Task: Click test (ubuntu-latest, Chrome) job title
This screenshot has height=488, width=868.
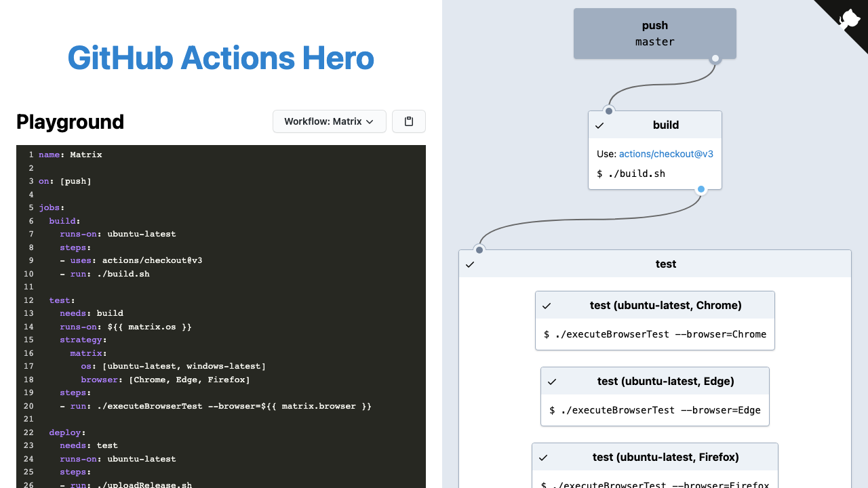Action: [x=666, y=305]
